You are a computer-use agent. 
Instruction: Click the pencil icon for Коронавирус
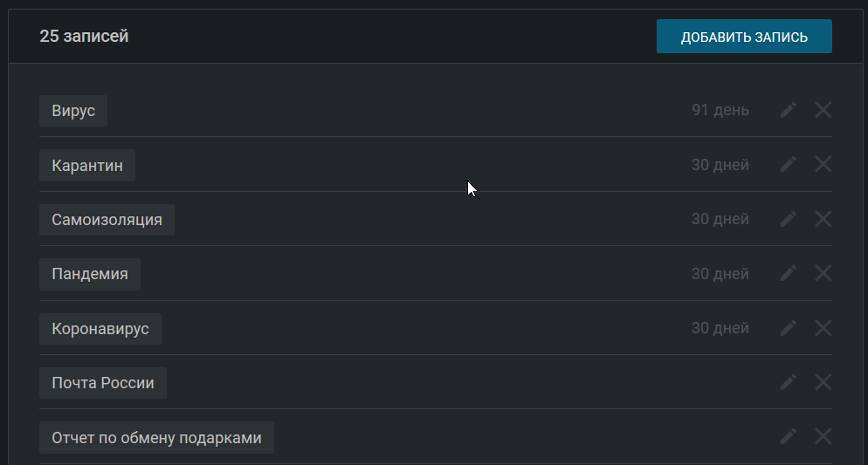(789, 328)
